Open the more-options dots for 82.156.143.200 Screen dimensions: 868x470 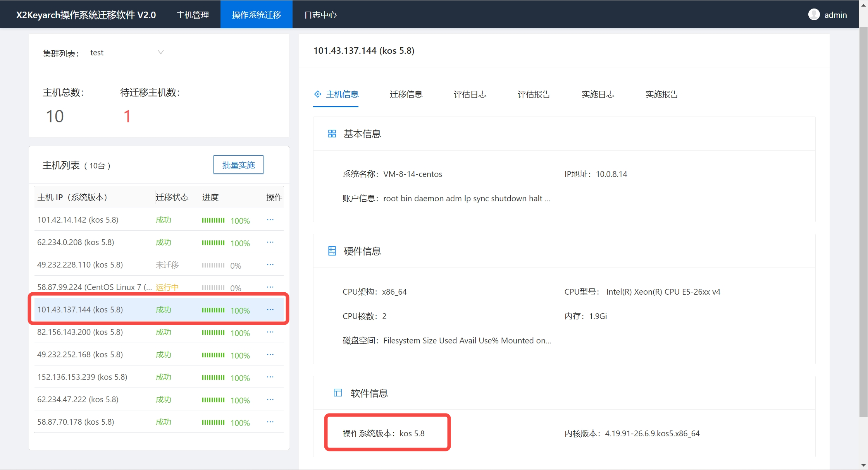tap(270, 332)
